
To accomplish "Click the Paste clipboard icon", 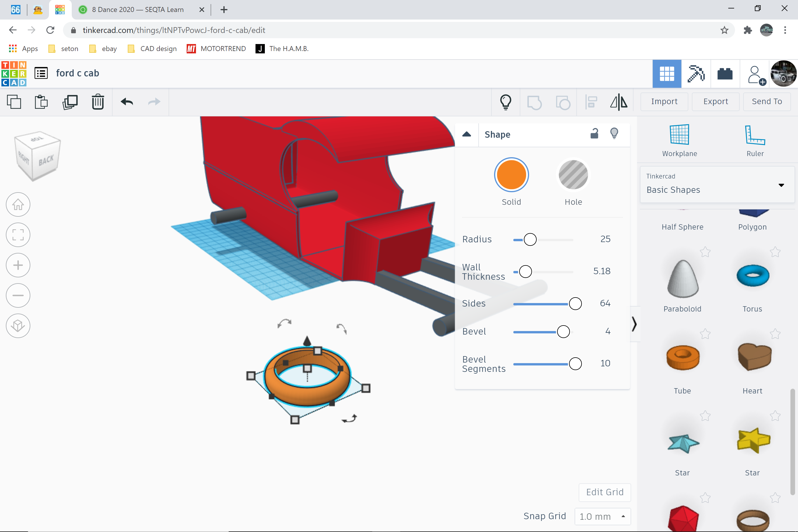I will click(x=41, y=102).
